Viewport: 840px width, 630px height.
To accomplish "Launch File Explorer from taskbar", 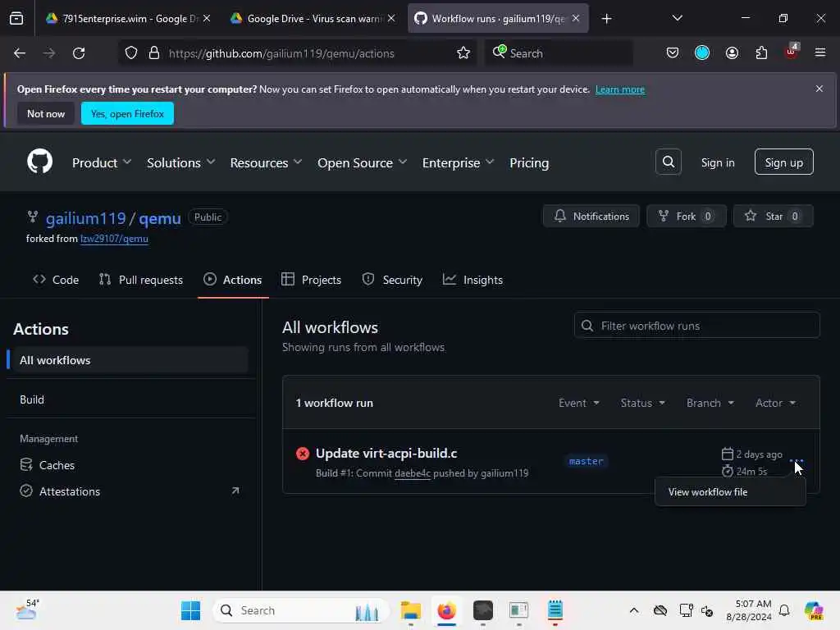I will 411,610.
